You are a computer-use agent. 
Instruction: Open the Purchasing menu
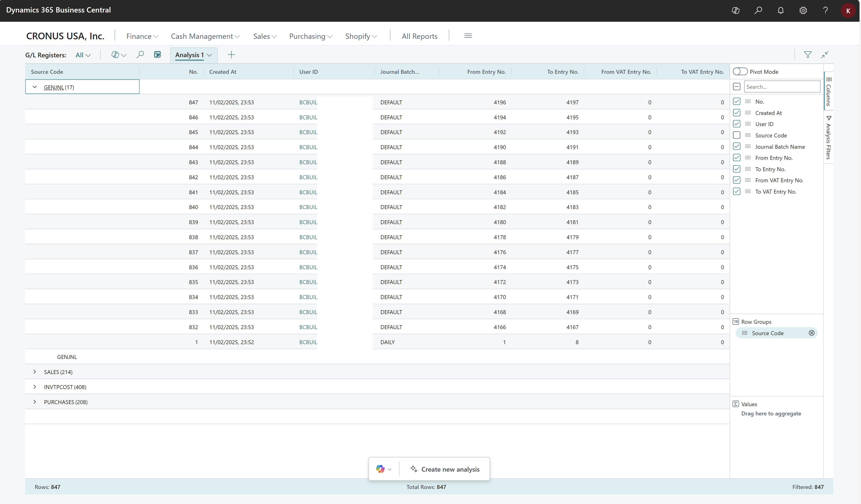(310, 36)
